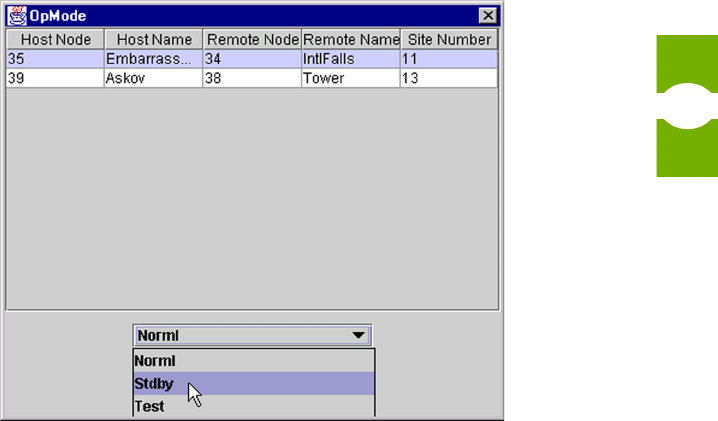Click the Site Number column header
Screen dimensions: 718x421
point(449,39)
